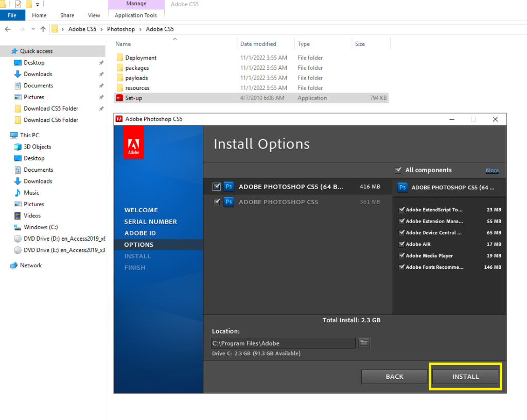
Task: Open the recent locations dropdown arrow
Action: [x=33, y=29]
